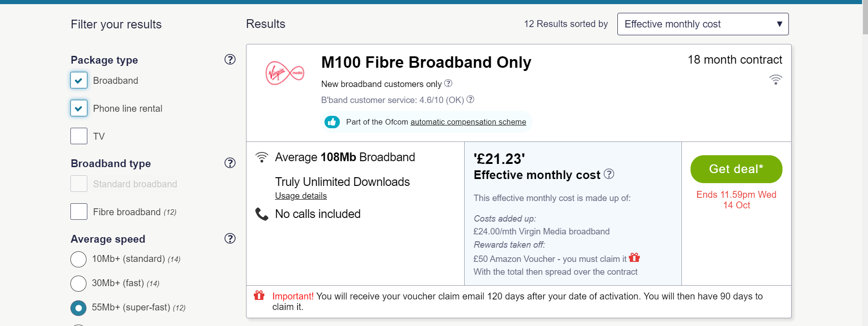Viewport: 868px width, 326px height.
Task: Open the Broadband type help icon
Action: [x=230, y=163]
